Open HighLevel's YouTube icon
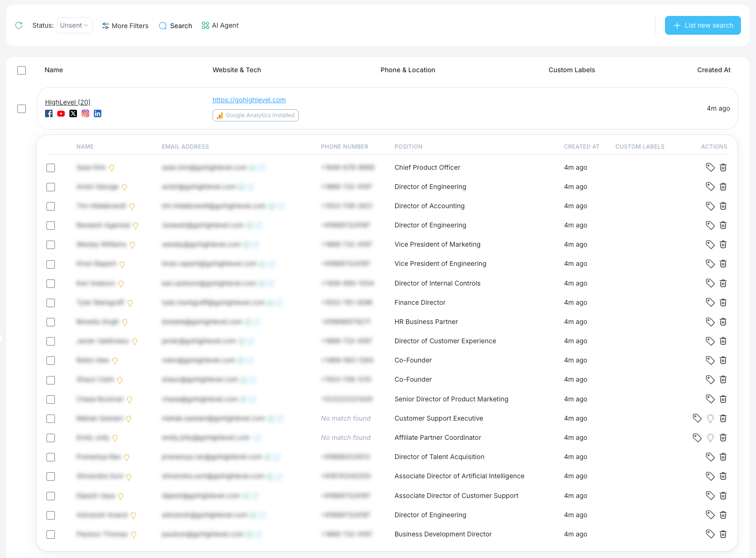The image size is (756, 558). (61, 113)
